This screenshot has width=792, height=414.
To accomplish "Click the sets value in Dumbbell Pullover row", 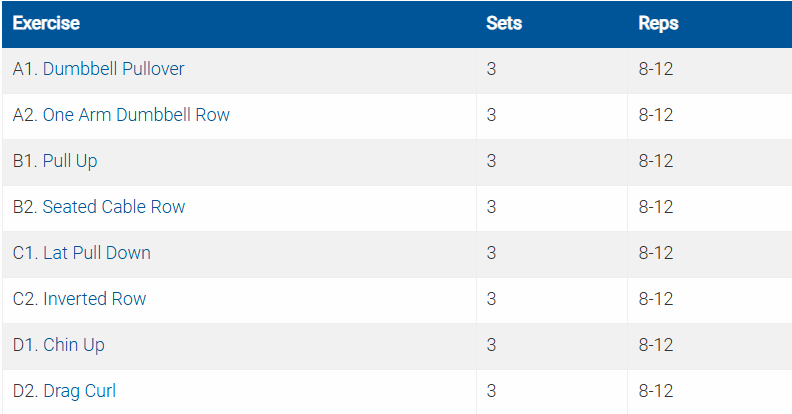I will pyautogui.click(x=491, y=69).
